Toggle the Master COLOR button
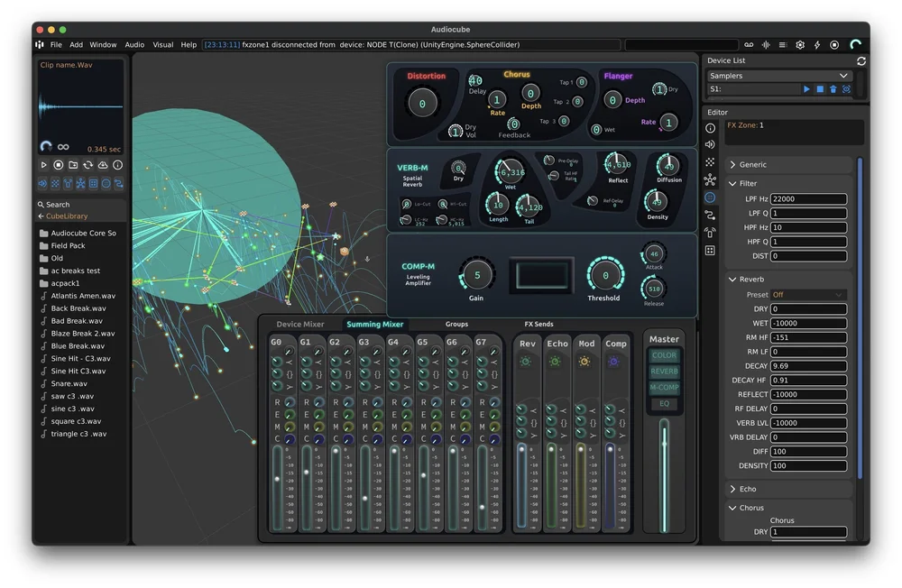This screenshot has height=588, width=902. [665, 355]
